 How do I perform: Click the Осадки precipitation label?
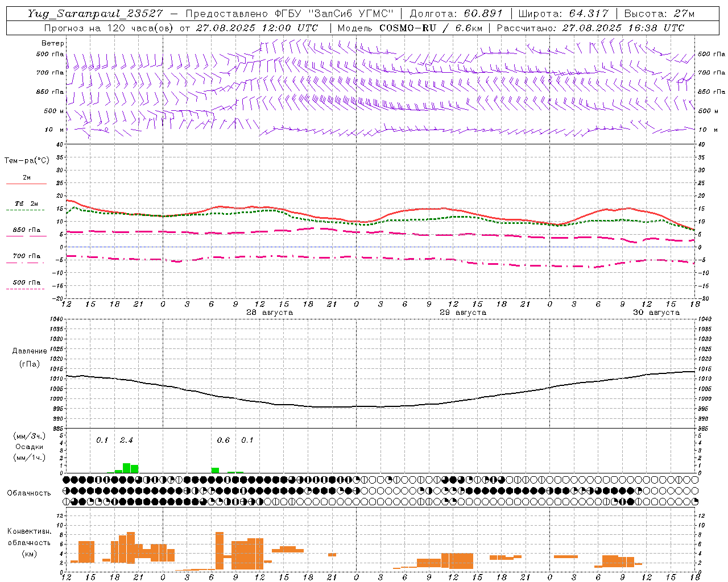click(x=30, y=447)
